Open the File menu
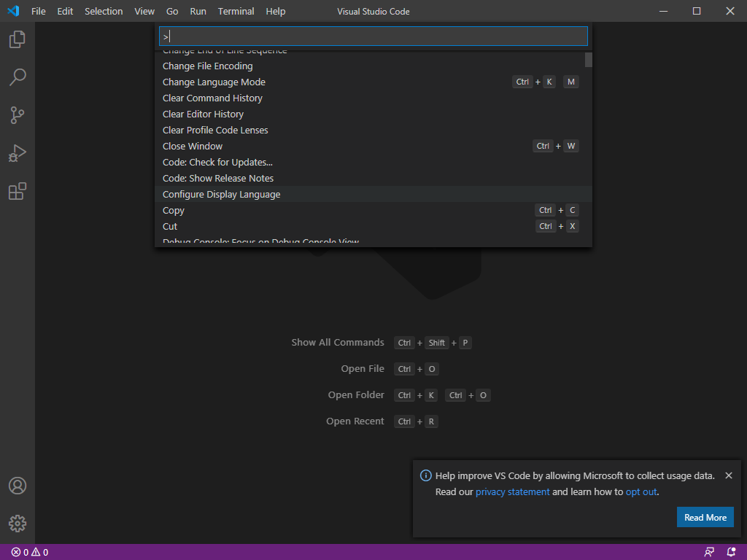 pos(39,11)
